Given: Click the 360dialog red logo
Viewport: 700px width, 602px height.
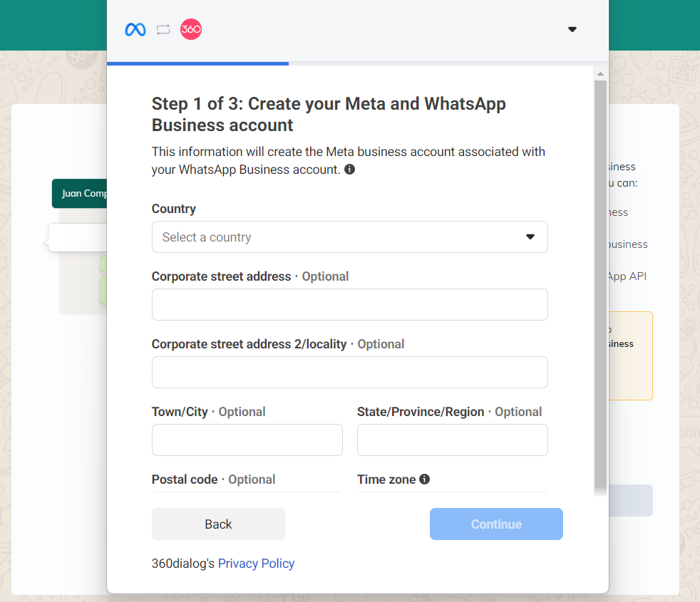Looking at the screenshot, I should [x=191, y=29].
